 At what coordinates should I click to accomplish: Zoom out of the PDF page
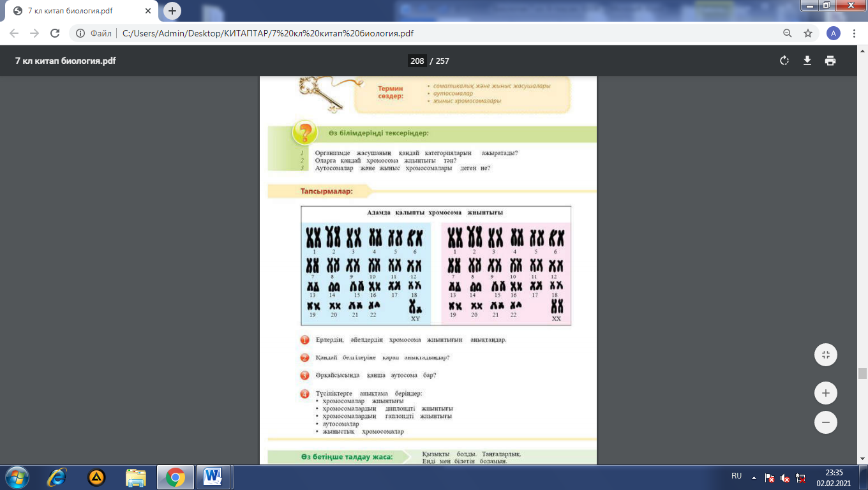tap(826, 422)
